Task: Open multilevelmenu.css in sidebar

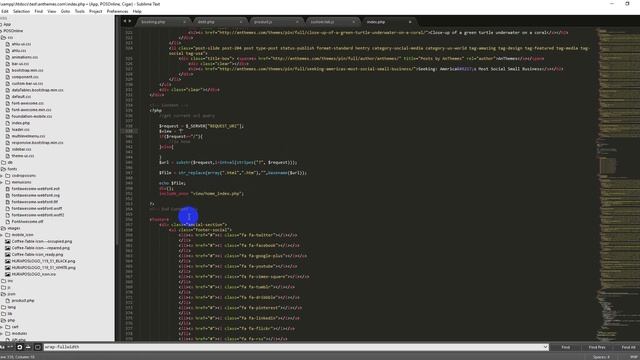Action: click(28, 136)
